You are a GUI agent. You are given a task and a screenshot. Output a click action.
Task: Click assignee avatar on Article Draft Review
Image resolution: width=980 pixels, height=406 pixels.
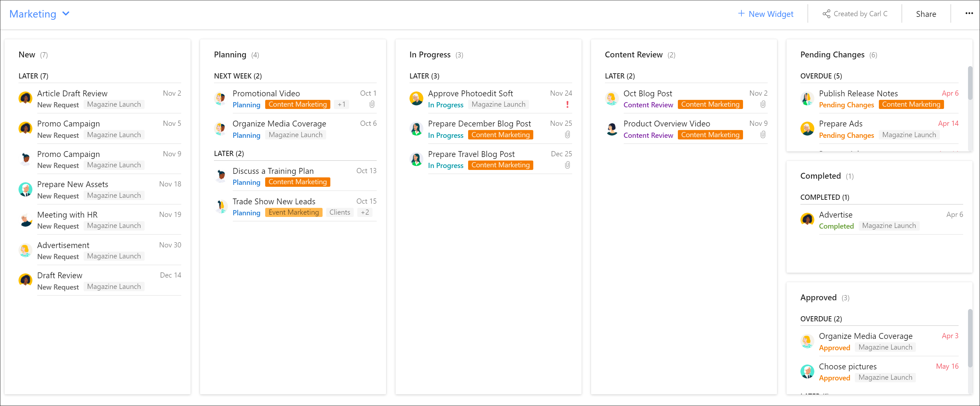26,98
